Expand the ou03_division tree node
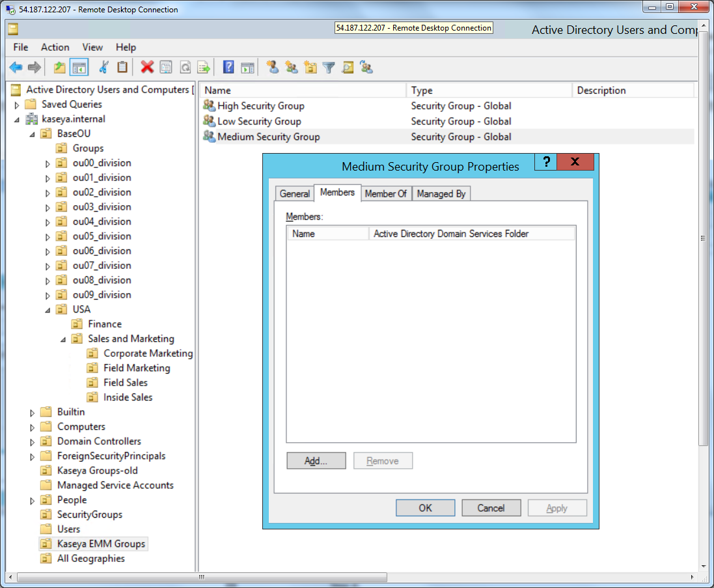The image size is (714, 588). click(x=48, y=208)
